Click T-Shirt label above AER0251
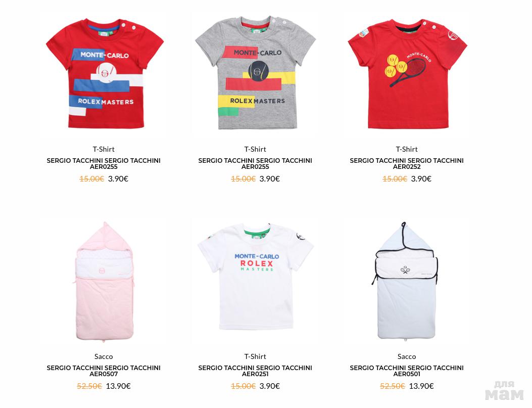Viewport: 532px width, 408px height. 255,356
